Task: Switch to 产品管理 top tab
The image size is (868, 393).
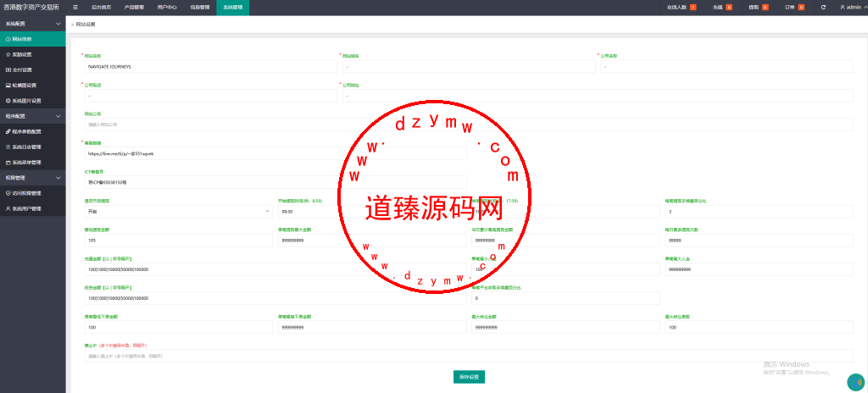Action: 134,7
